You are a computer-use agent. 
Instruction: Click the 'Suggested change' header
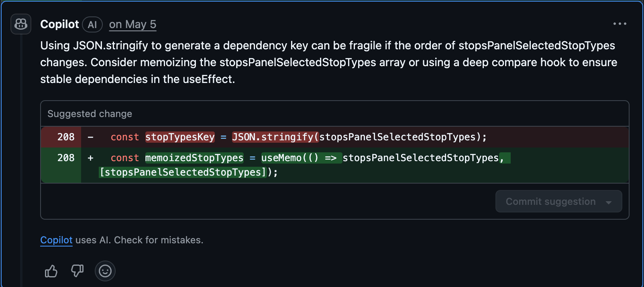90,114
